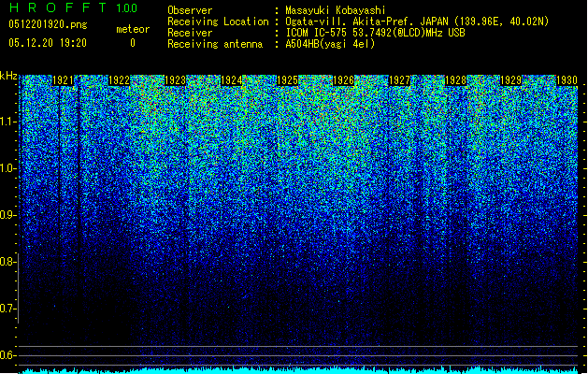Click the meteor label

pos(133,29)
